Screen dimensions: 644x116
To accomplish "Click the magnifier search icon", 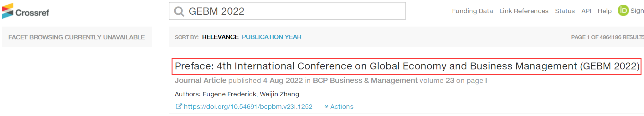I will [179, 12].
